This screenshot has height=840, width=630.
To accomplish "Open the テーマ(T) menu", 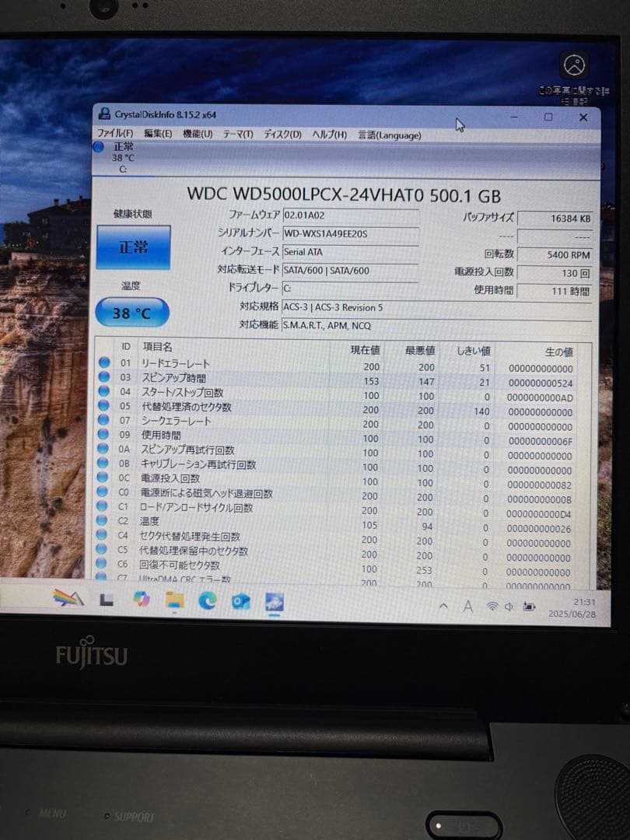I will click(240, 135).
